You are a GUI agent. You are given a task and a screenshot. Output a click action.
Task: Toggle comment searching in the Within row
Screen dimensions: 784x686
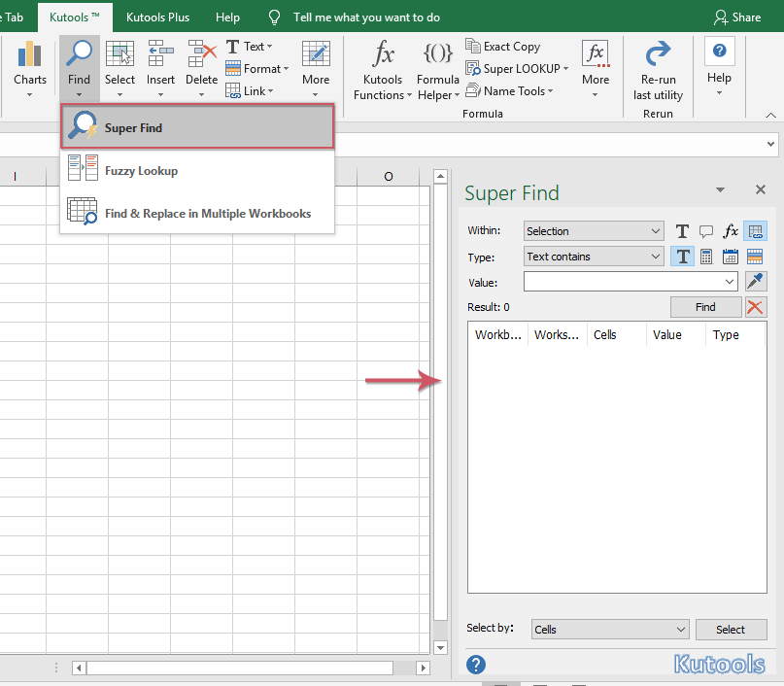tap(706, 231)
